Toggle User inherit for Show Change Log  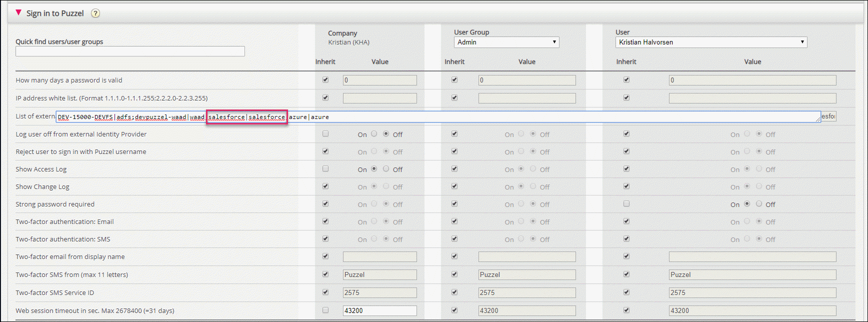tap(626, 186)
